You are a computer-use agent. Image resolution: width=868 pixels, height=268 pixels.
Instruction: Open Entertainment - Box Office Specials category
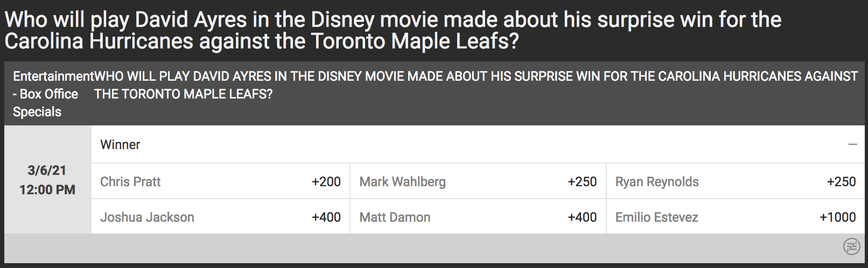[46, 94]
